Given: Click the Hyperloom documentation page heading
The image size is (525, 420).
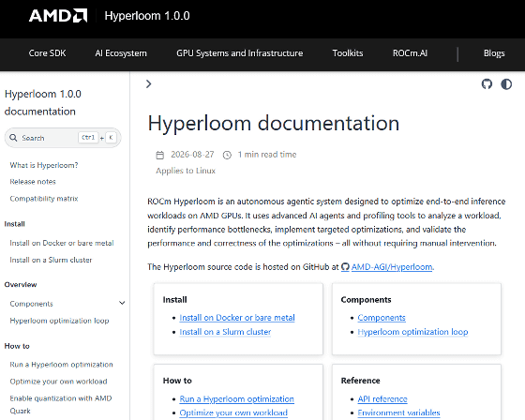Looking at the screenshot, I should [x=274, y=123].
